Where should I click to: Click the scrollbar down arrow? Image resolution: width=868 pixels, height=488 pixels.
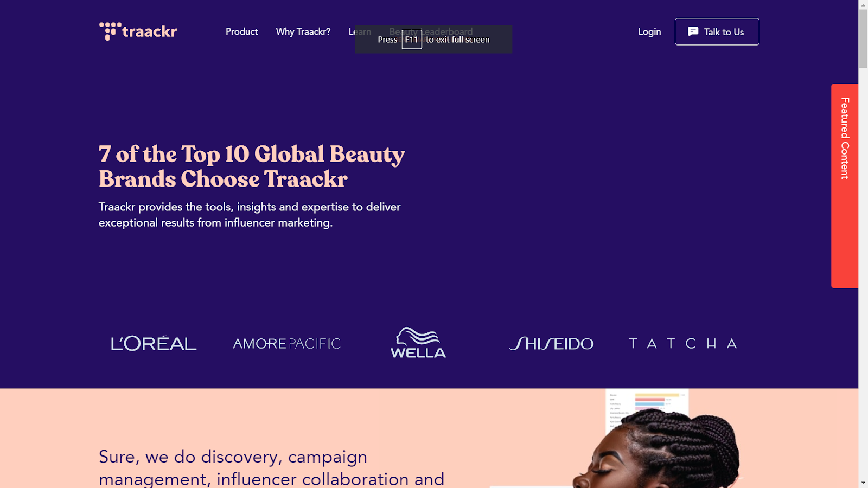[863, 483]
